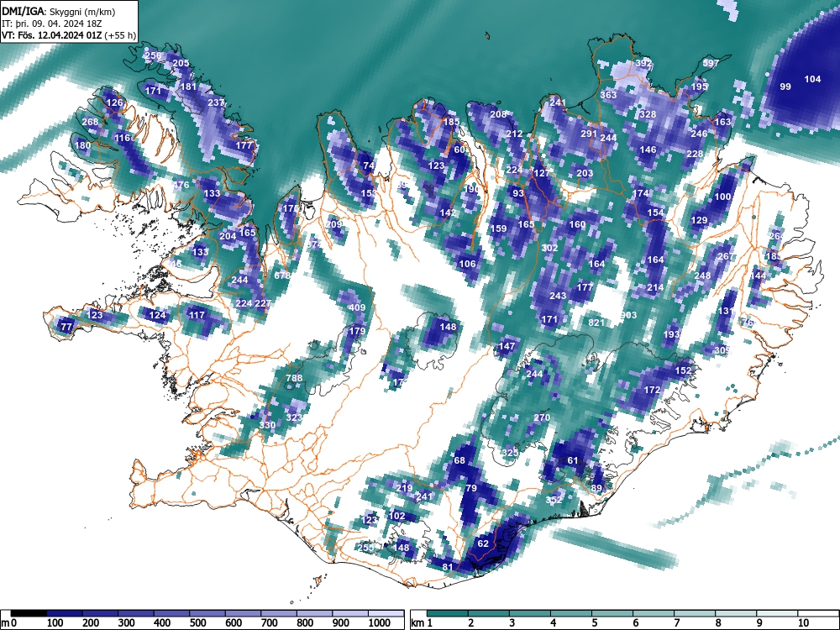Click the 821 map label
The width and height of the screenshot is (840, 630).
596,323
